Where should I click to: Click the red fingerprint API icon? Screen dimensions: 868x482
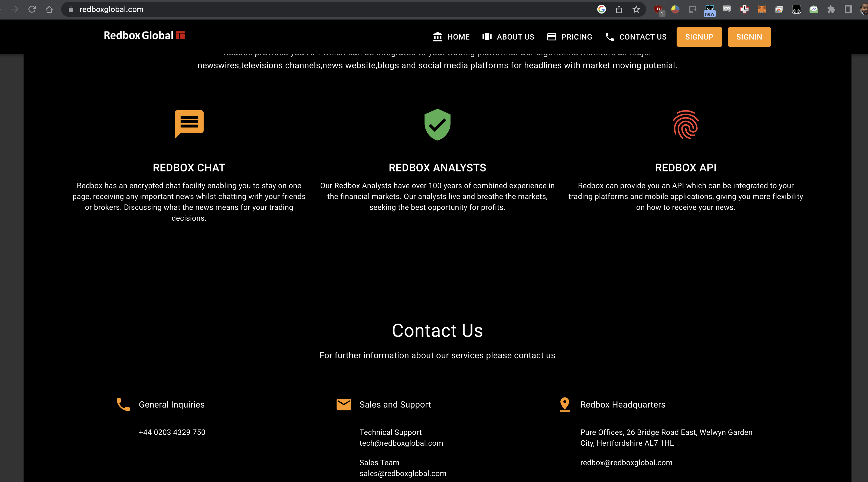pyautogui.click(x=686, y=124)
